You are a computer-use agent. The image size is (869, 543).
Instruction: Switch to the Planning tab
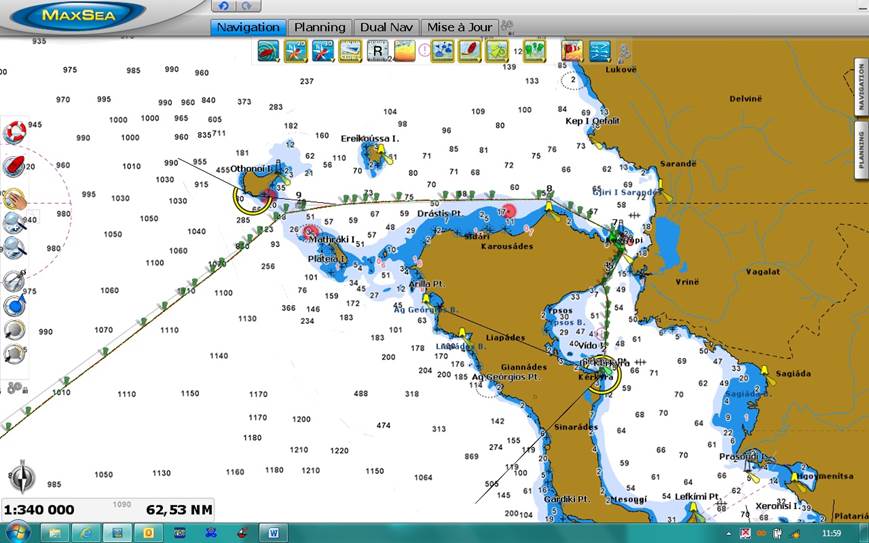point(319,27)
